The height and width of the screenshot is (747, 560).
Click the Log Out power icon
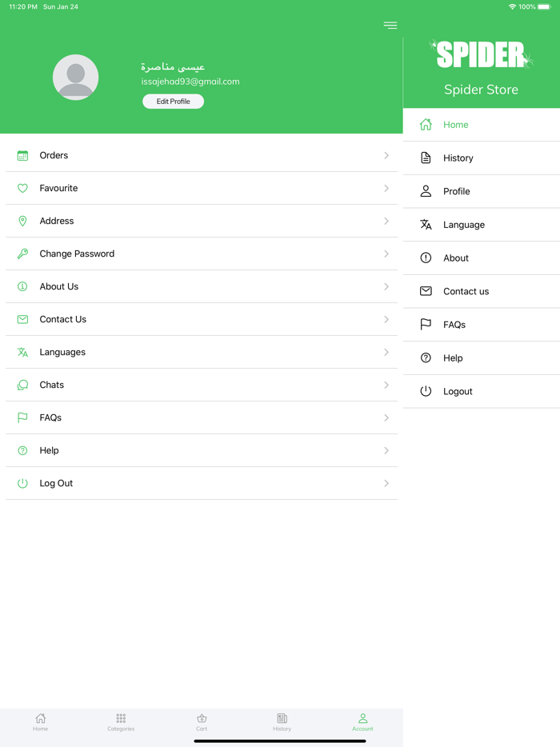(22, 483)
